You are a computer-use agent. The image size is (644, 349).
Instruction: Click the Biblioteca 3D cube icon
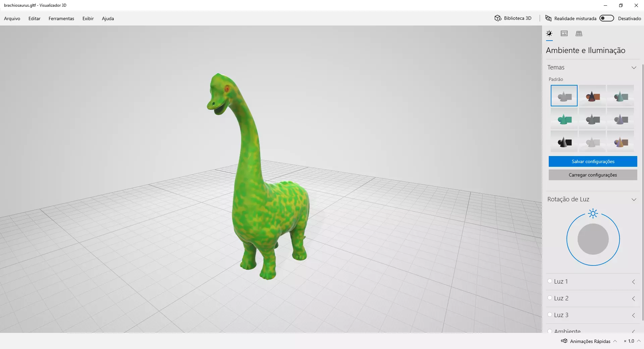tap(498, 18)
